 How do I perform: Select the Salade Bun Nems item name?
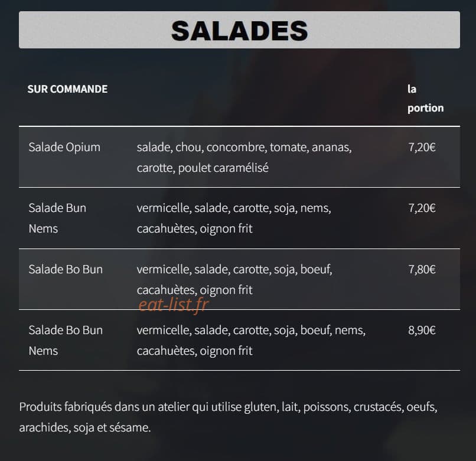(x=57, y=218)
